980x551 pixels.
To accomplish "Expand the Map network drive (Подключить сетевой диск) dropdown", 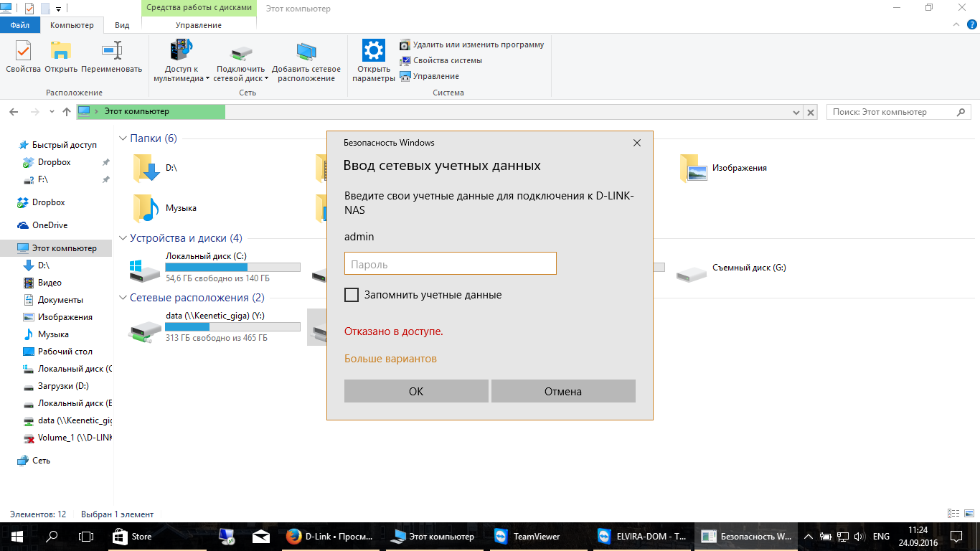I will point(266,79).
